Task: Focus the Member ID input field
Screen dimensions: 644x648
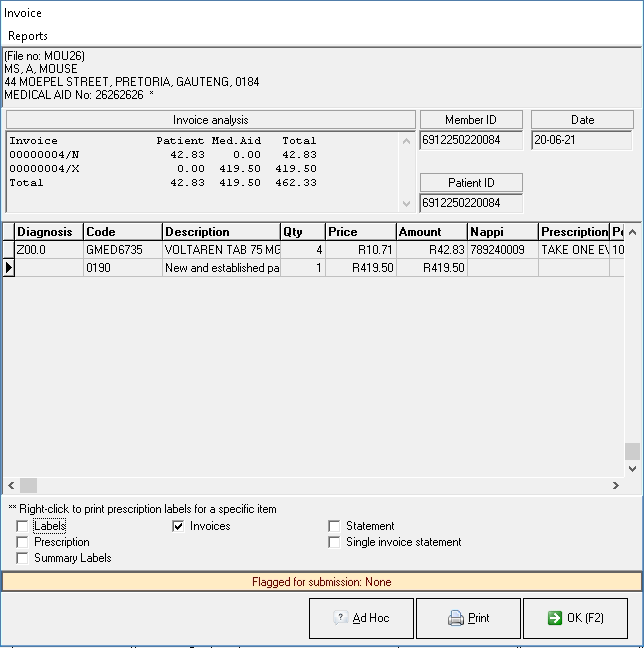Action: [471, 140]
